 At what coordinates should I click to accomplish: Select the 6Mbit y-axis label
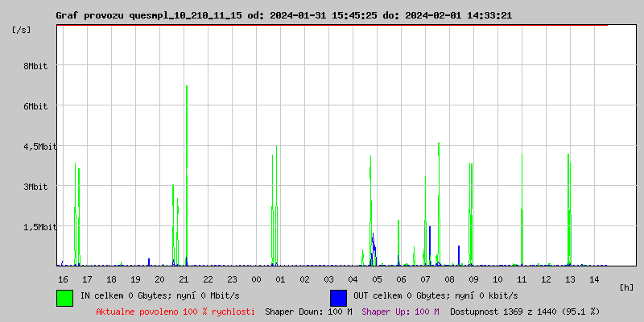pos(35,106)
